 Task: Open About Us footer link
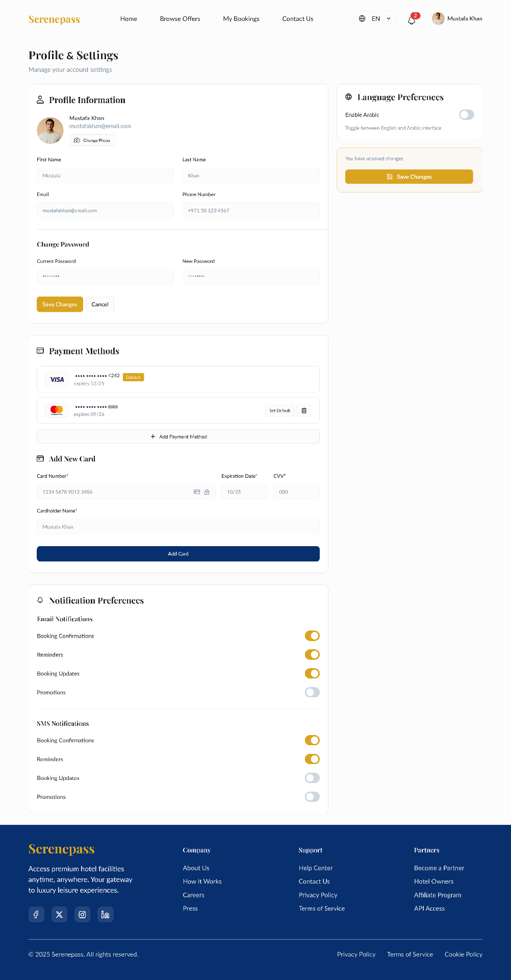pyautogui.click(x=196, y=868)
